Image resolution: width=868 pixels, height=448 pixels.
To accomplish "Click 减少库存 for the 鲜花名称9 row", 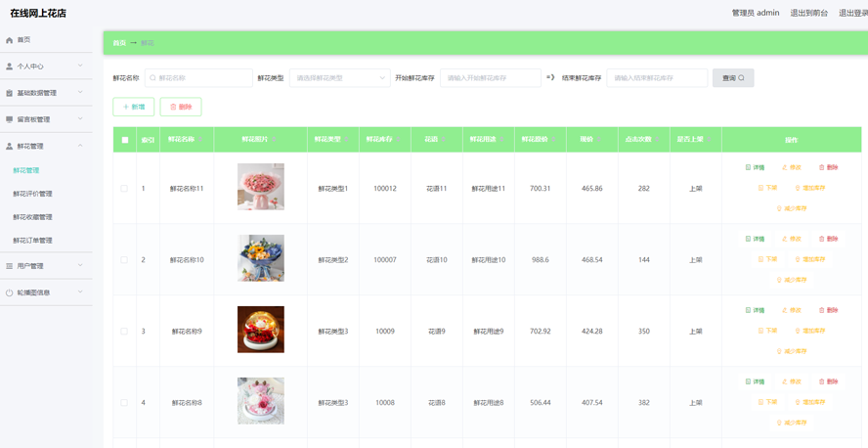I will 792,351.
